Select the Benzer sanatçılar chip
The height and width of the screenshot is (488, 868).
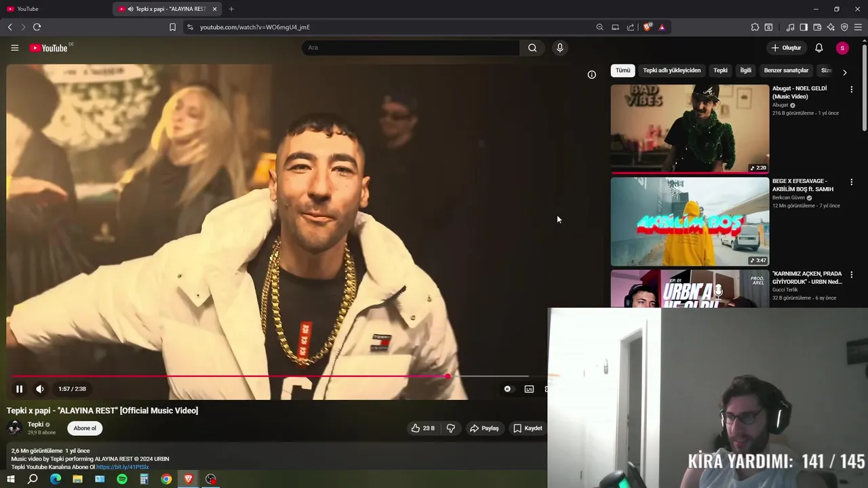pos(786,70)
